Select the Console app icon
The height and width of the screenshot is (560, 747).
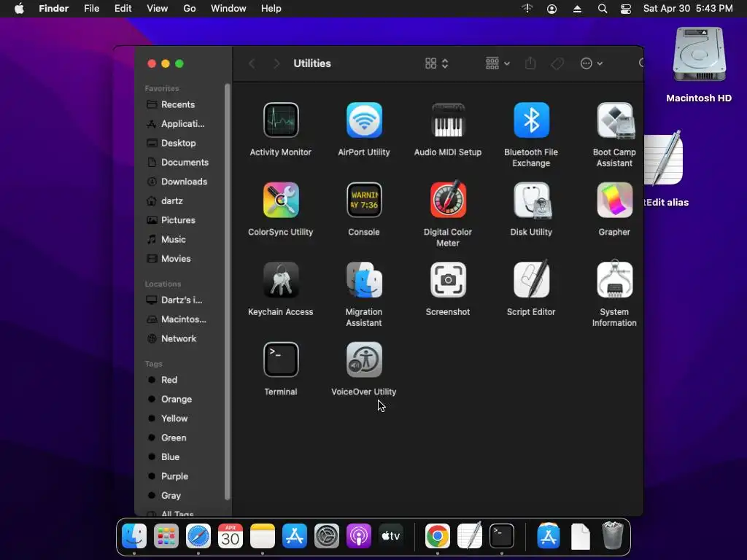point(364,200)
